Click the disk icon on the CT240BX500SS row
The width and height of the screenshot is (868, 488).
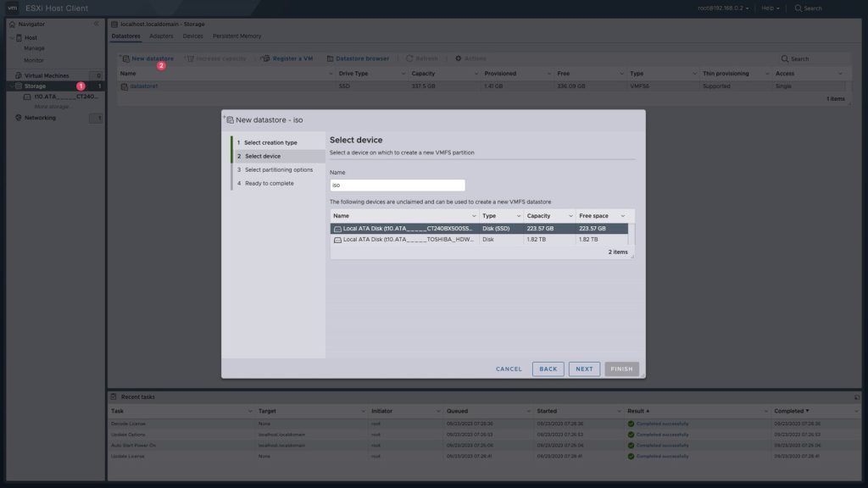tap(337, 229)
